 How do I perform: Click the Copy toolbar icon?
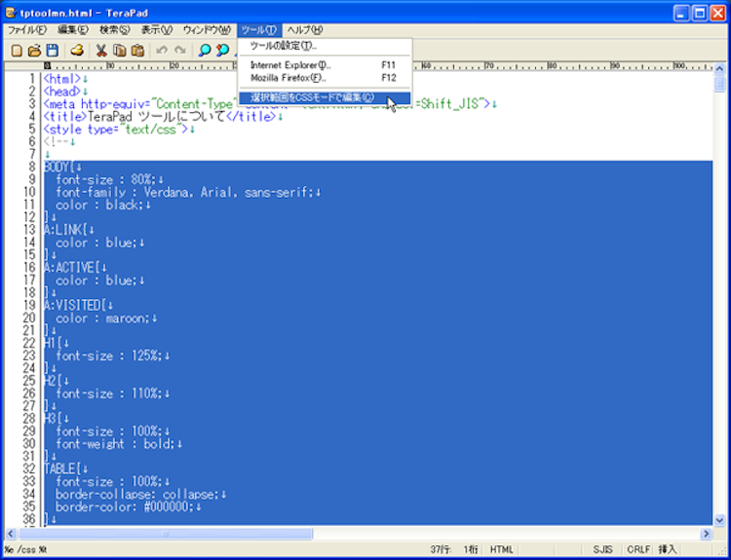click(118, 50)
